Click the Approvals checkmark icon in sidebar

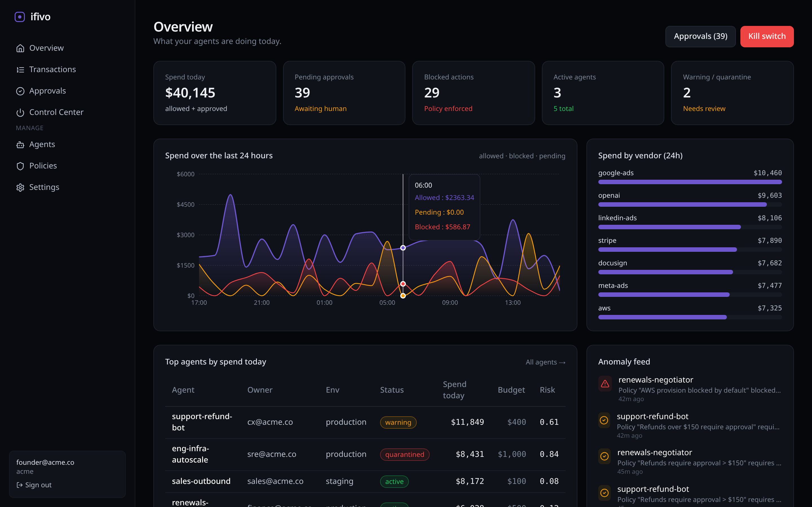[x=20, y=91]
